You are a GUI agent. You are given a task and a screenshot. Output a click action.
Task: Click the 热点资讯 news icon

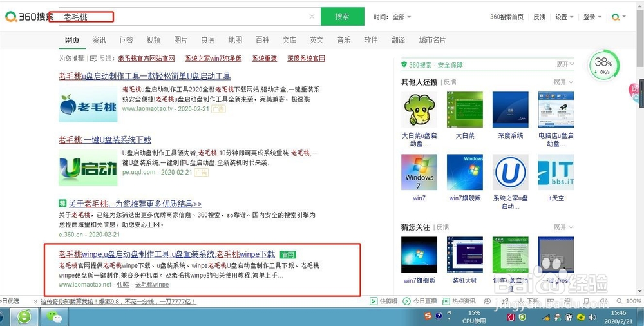coord(446,302)
